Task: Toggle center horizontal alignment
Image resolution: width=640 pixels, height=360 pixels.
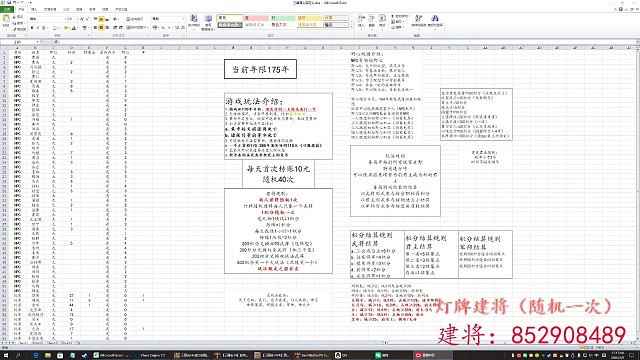Action: 101,27
